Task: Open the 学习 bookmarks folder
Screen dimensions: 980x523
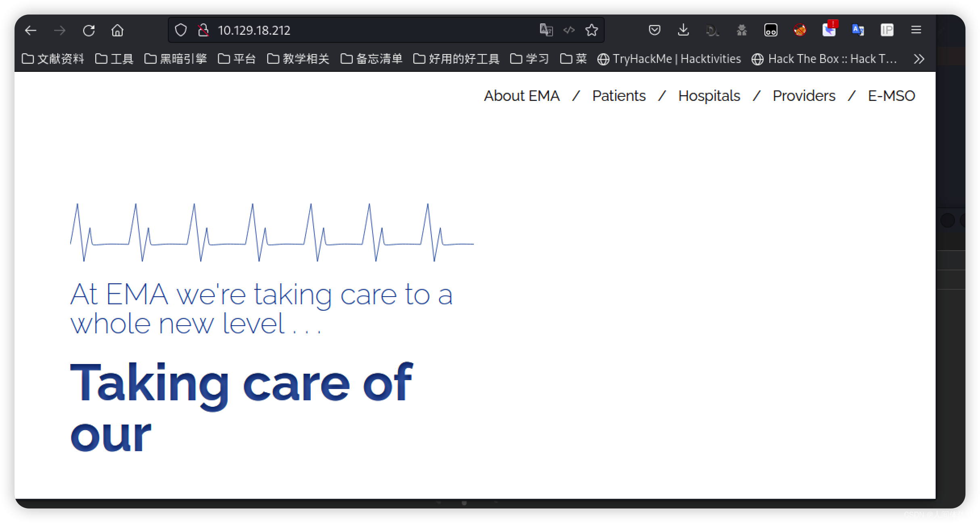Action: (530, 59)
